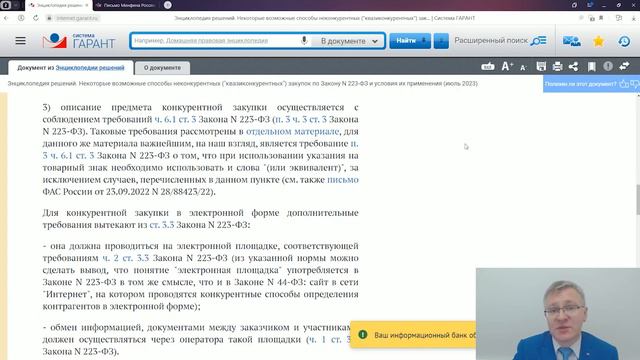The height and width of the screenshot is (360, 640).
Task: Click the Система ГАРАНТ logo
Action: [79, 41]
